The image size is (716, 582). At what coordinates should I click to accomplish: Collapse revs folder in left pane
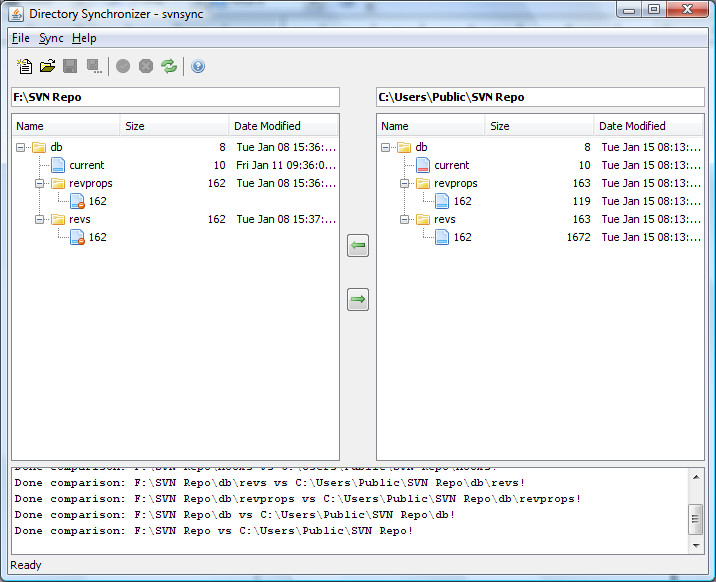(39, 220)
